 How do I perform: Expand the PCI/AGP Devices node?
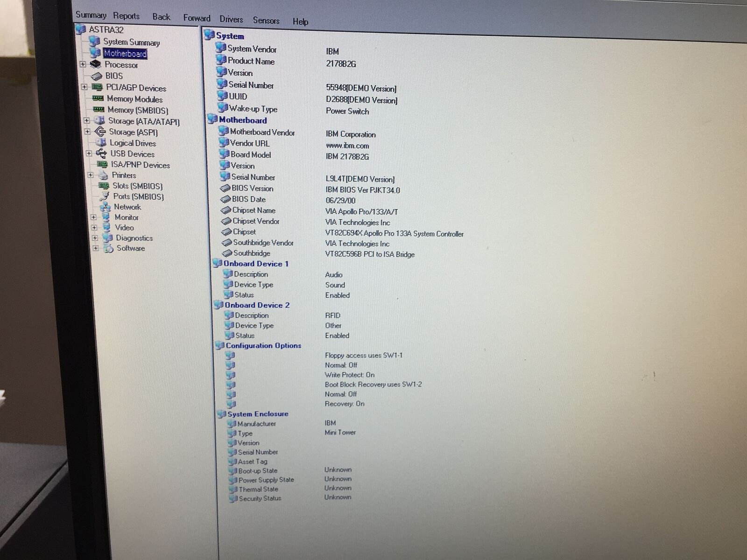coord(84,87)
